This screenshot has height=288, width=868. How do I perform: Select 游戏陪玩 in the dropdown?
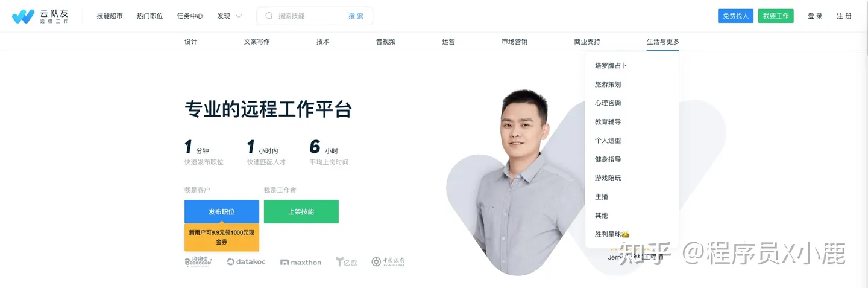point(608,178)
